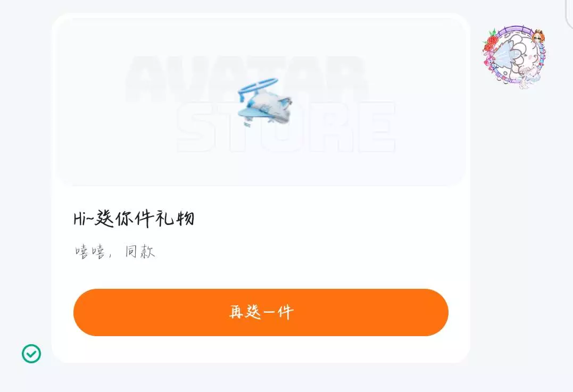Image resolution: width=573 pixels, height=392 pixels.
Task: Click the green delivered checkmark icon
Action: click(31, 354)
